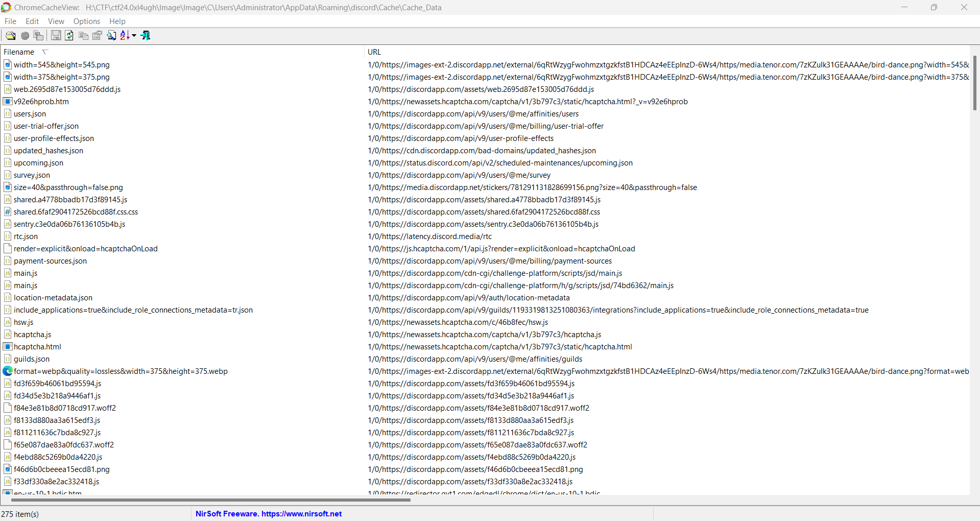The width and height of the screenshot is (980, 521).
Task: Click the icon of f65e087dae83a0fdc637.woff2
Action: [8, 444]
